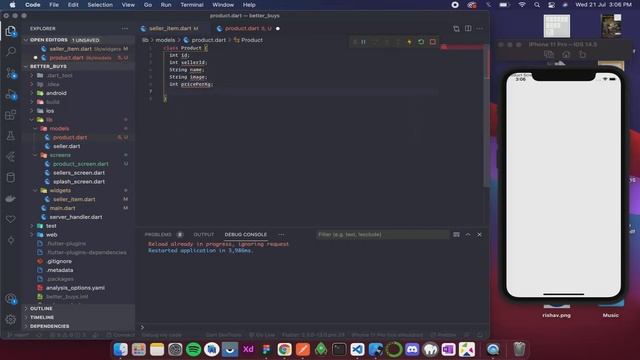This screenshot has height=360, width=640.
Task: Open Google Chrome from the dock
Action: click(284, 349)
